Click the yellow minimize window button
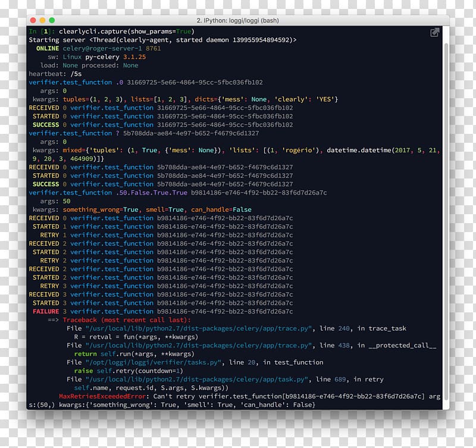 (42, 20)
